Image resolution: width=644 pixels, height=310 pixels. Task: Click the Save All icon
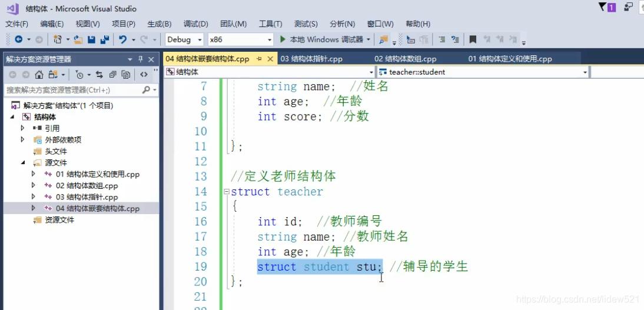[x=105, y=39]
